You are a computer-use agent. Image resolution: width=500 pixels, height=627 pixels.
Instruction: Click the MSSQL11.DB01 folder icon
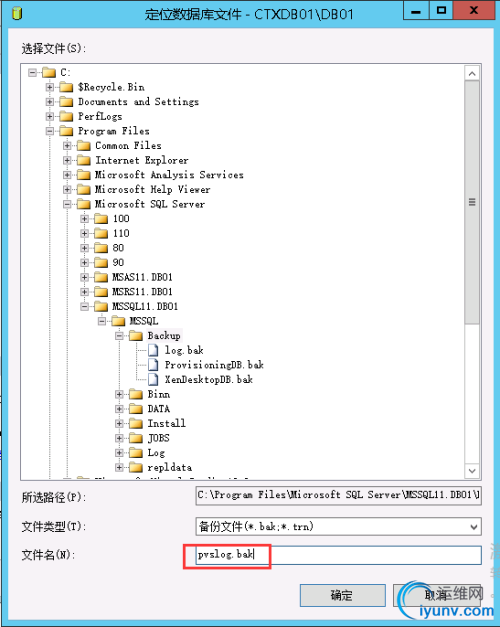point(101,307)
